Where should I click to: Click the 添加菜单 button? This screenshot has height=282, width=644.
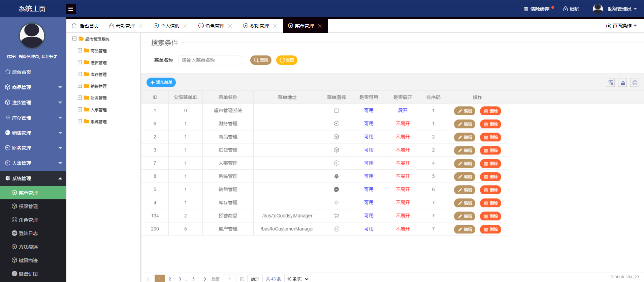click(x=161, y=82)
